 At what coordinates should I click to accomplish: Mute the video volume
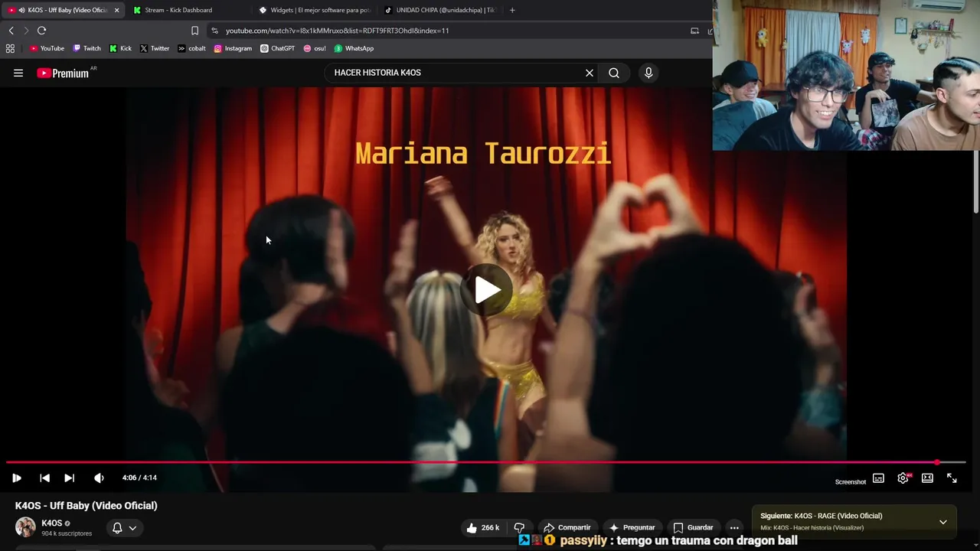[x=99, y=478]
